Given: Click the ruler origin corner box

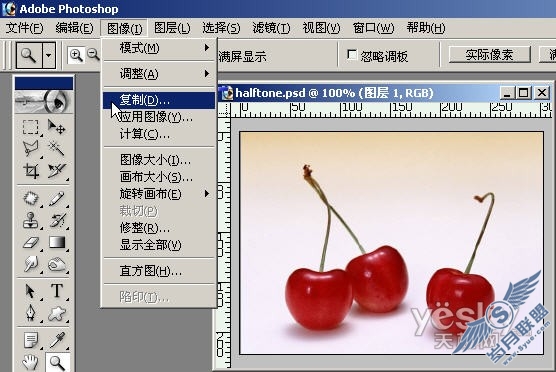Looking at the screenshot, I should pyautogui.click(x=224, y=110).
